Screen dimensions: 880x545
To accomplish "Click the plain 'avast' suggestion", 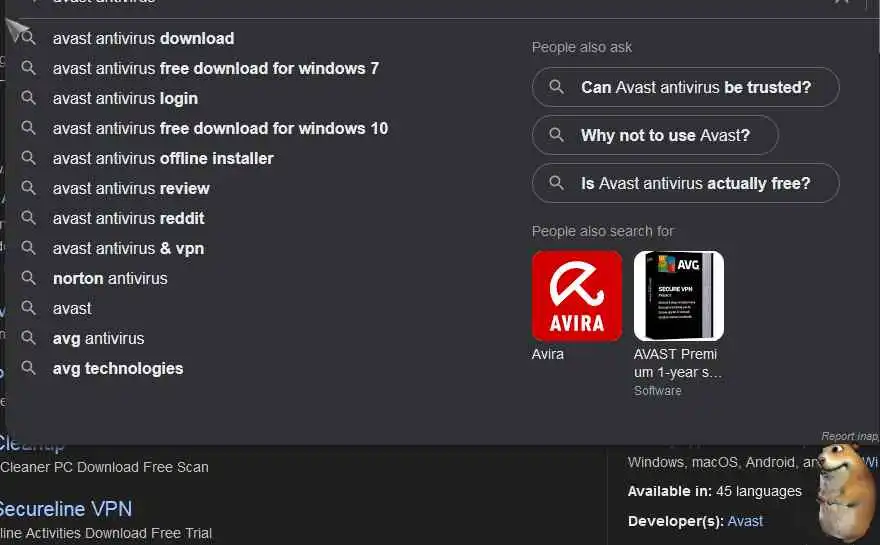I will (x=72, y=309).
